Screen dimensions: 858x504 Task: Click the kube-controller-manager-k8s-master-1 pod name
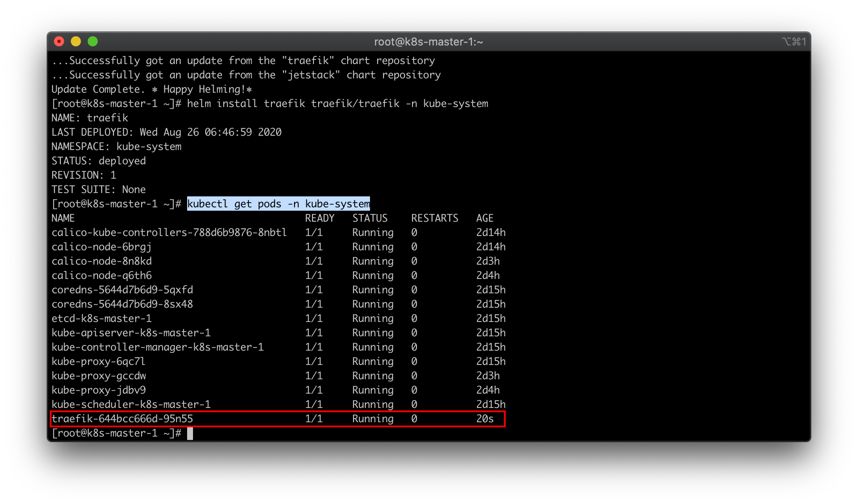[x=158, y=347]
